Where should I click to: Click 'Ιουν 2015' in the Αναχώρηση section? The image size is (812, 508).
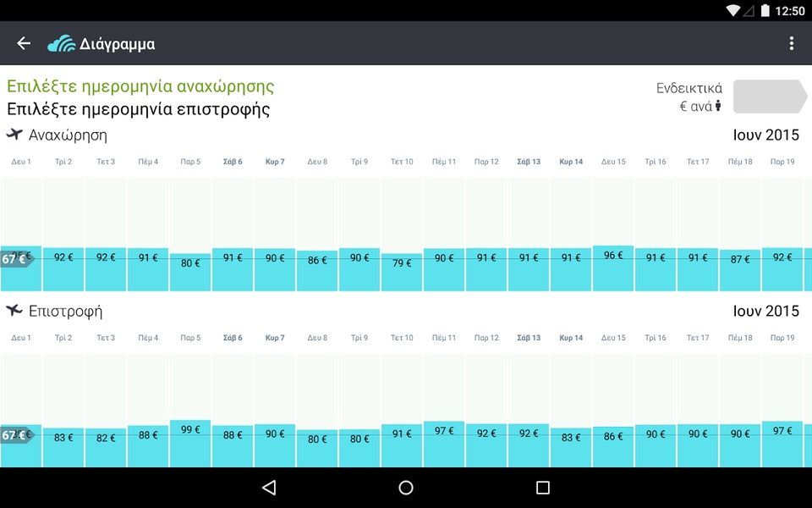(x=766, y=135)
